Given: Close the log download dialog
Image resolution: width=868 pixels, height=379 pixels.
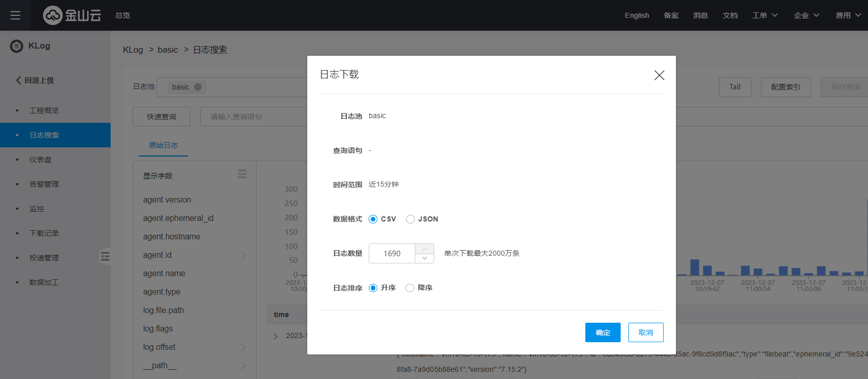Looking at the screenshot, I should (x=659, y=75).
